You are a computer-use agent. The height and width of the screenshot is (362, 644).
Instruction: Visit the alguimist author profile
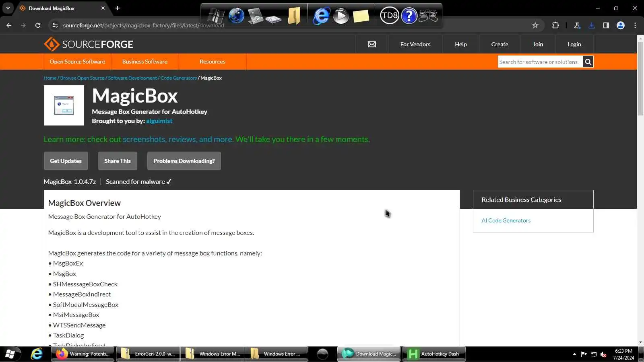pos(159,121)
